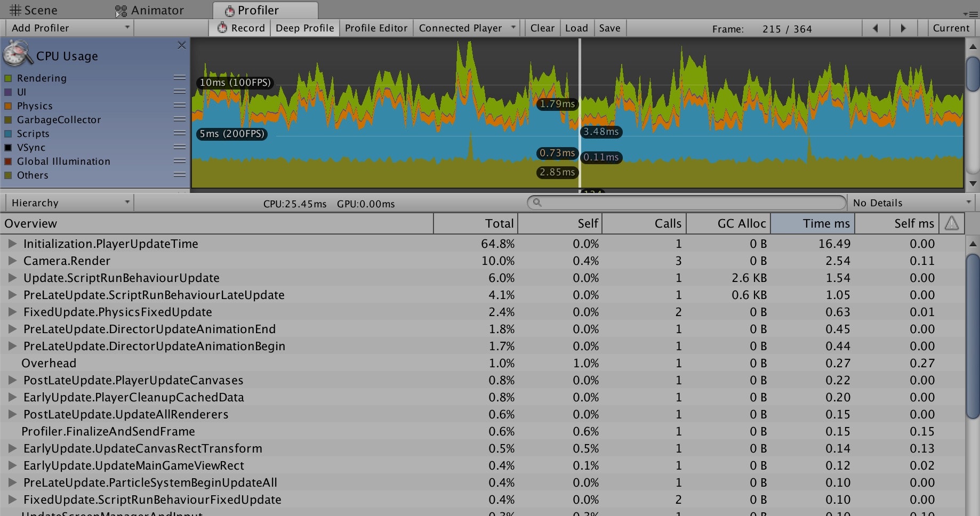Image resolution: width=980 pixels, height=516 pixels.
Task: Switch to the Scene tab
Action: point(34,10)
